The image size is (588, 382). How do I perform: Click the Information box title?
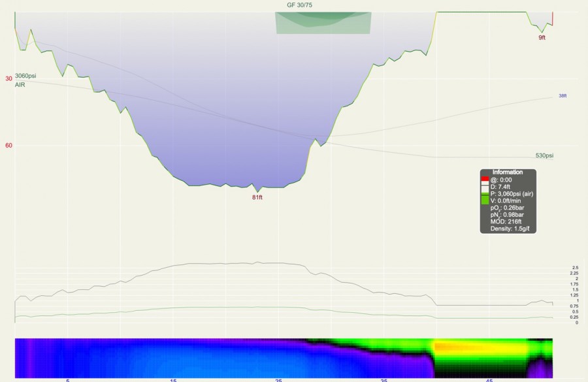[508, 172]
